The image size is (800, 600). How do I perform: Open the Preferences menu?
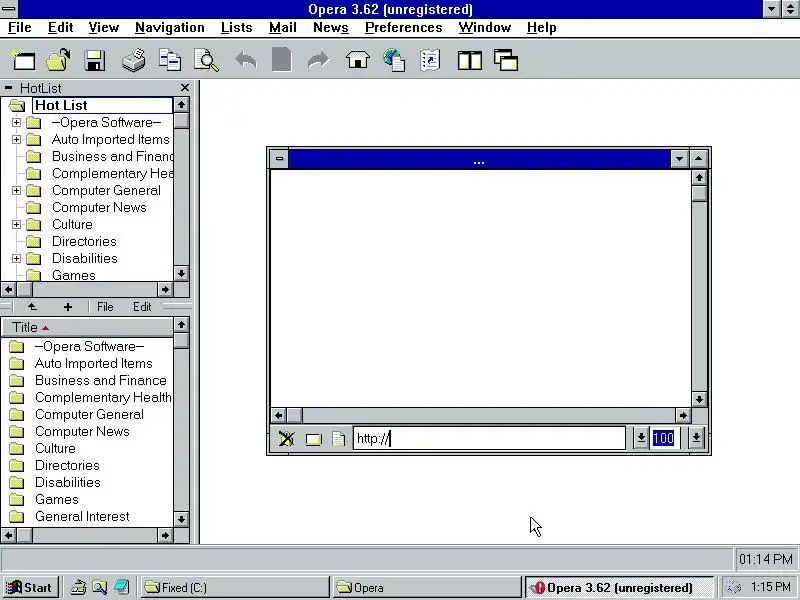(404, 28)
